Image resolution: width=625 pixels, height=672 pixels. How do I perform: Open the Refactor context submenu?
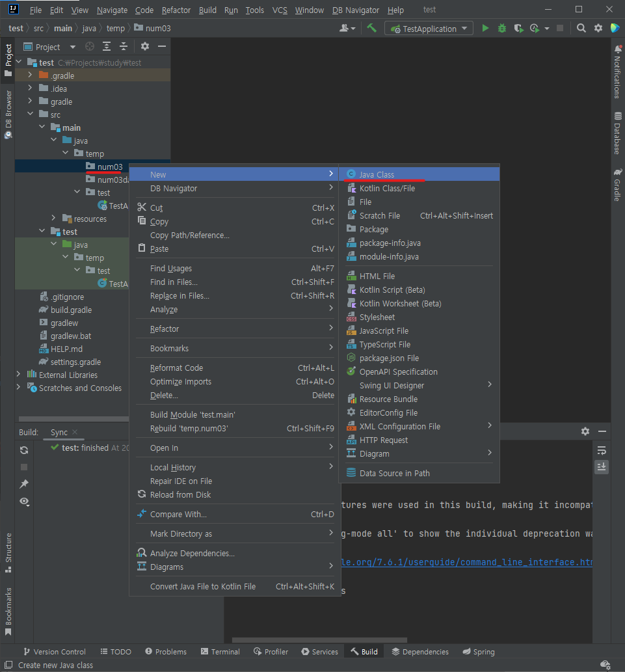(235, 329)
